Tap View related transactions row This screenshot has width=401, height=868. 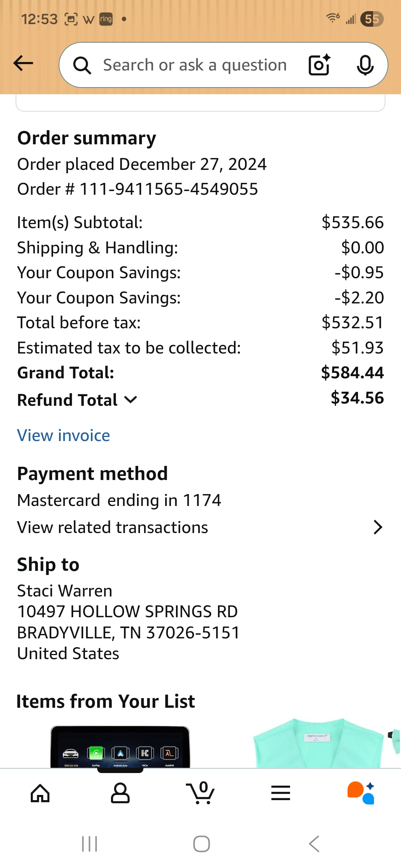(113, 527)
